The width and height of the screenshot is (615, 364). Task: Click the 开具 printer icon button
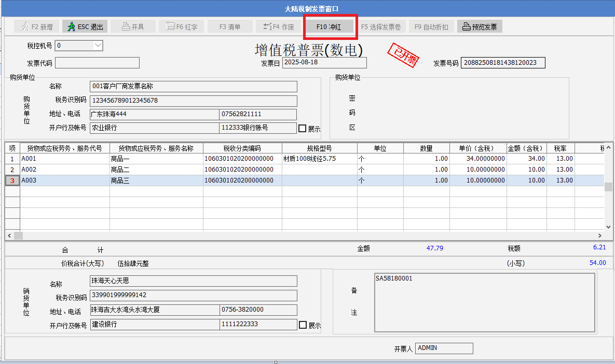tap(126, 26)
